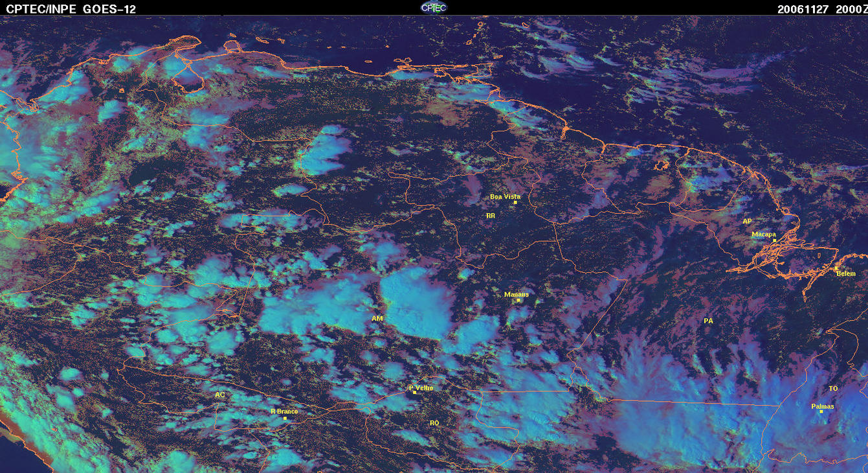Click the "Manaus" city label
Image resolution: width=868 pixels, height=473 pixels.
[517, 294]
